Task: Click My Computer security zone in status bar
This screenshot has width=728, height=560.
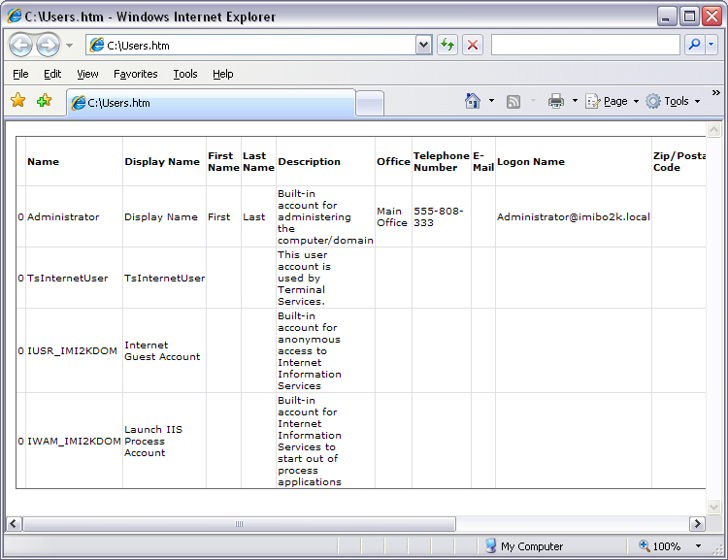Action: pos(524,546)
